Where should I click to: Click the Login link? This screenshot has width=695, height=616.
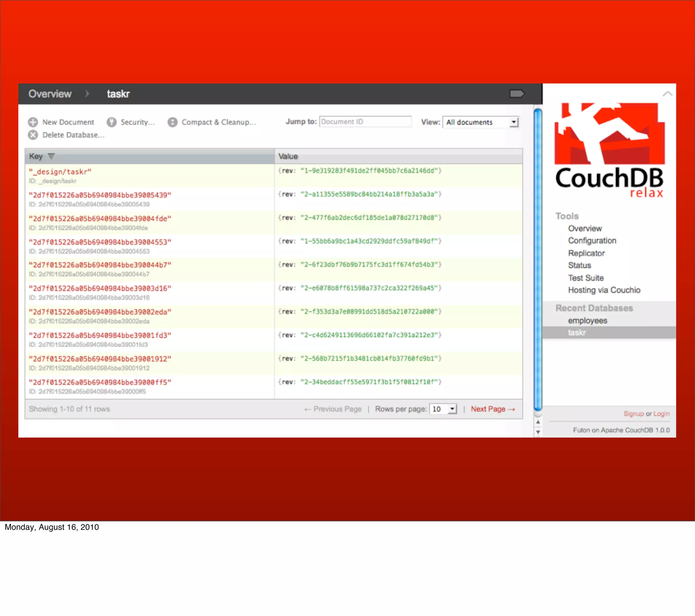(661, 414)
